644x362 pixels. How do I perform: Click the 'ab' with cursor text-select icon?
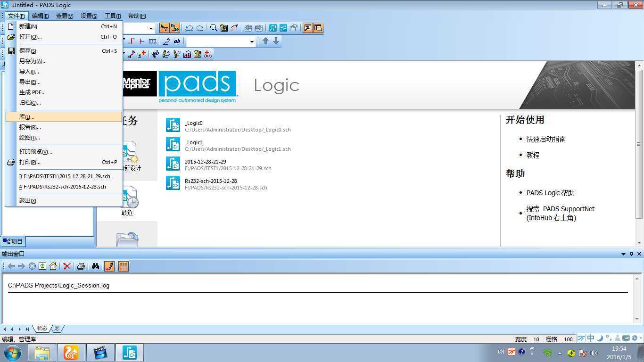pos(156,54)
